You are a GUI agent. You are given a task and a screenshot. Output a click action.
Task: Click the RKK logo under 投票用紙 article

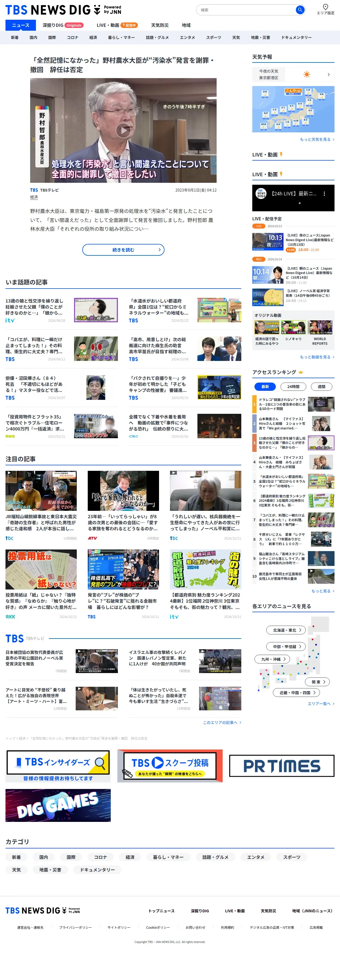[x=10, y=617]
